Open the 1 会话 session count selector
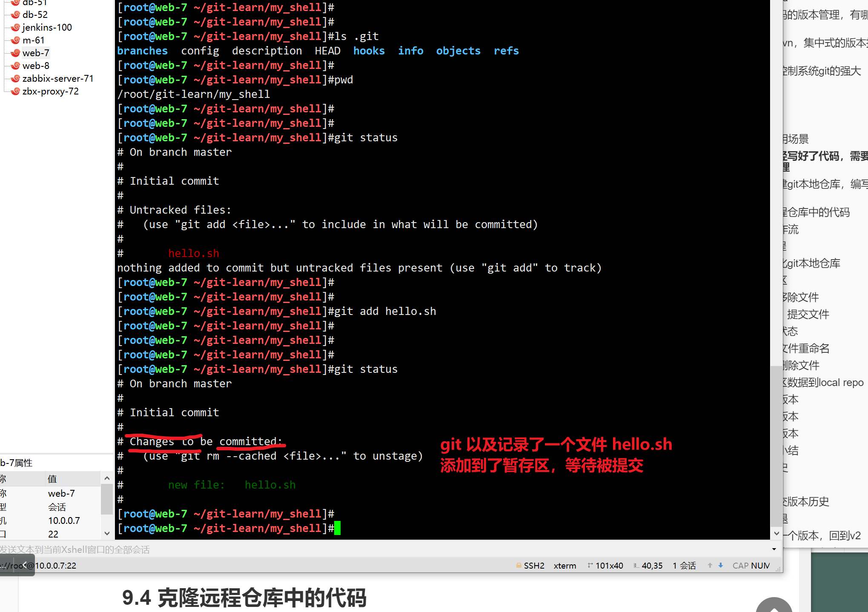 [684, 565]
